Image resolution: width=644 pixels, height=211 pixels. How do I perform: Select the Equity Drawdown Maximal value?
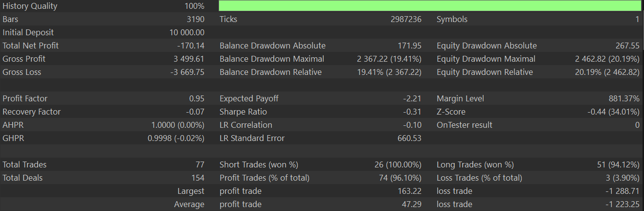607,59
